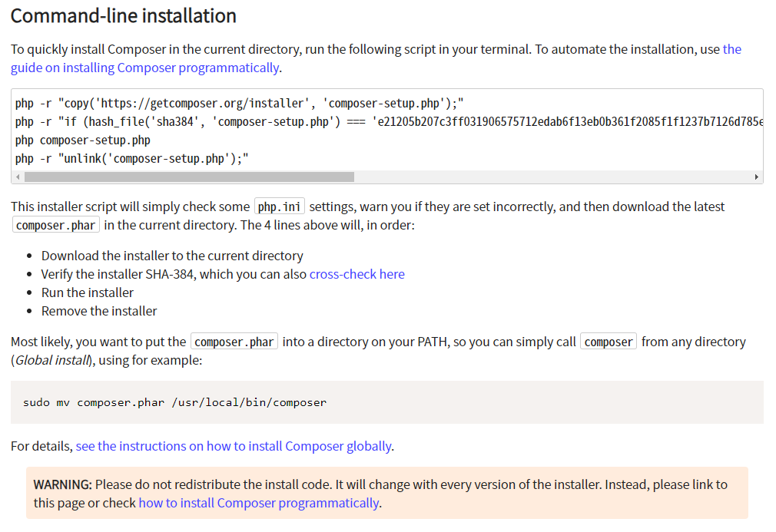Image resolution: width=776 pixels, height=532 pixels.
Task: Click the left scroll arrow of code block
Action: pyautogui.click(x=18, y=177)
